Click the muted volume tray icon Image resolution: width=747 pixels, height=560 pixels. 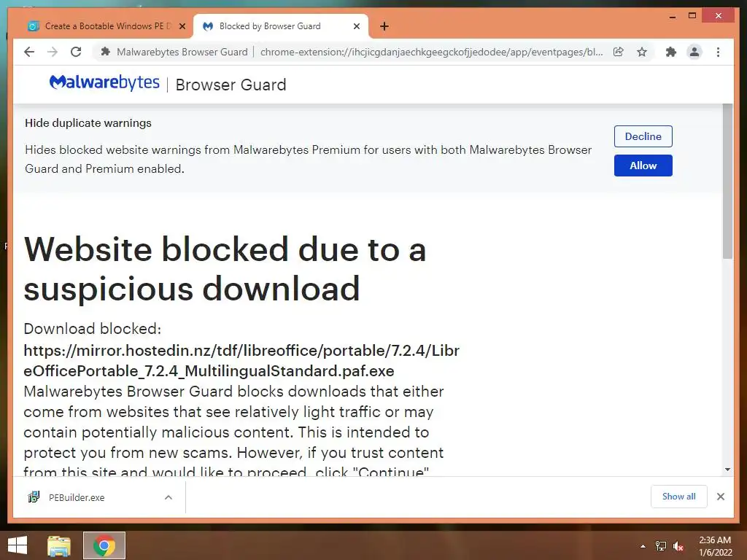(678, 546)
